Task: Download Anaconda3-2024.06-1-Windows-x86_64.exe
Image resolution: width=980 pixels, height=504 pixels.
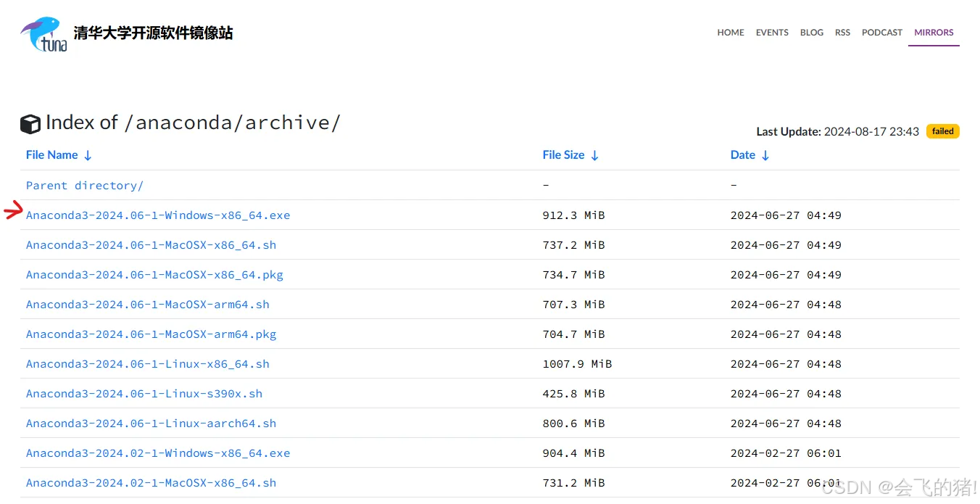Action: [158, 215]
